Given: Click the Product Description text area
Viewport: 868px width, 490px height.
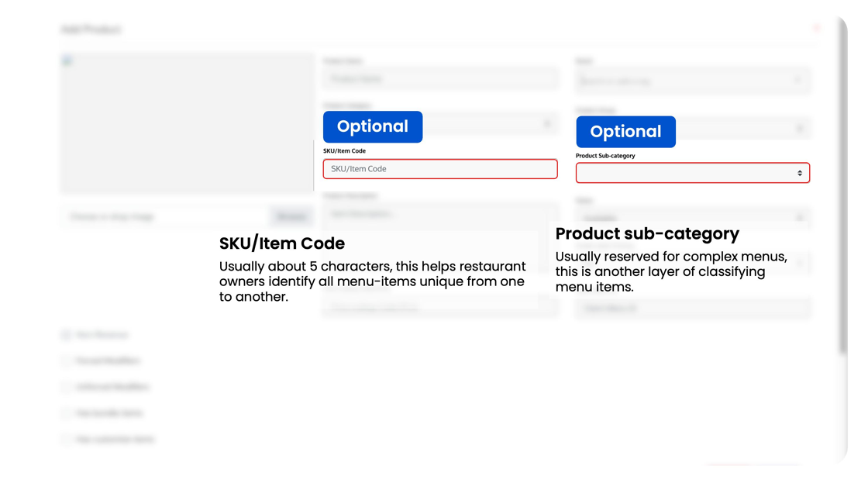Looking at the screenshot, I should pyautogui.click(x=440, y=216).
